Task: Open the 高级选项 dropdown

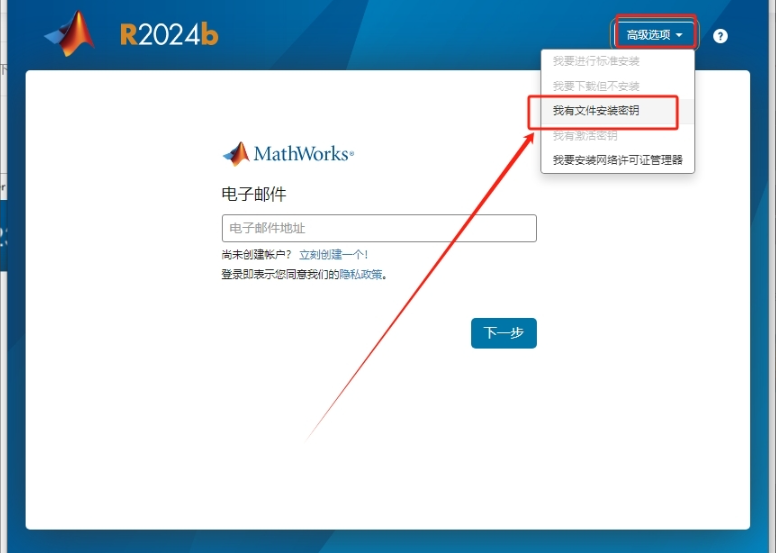Action: [654, 35]
